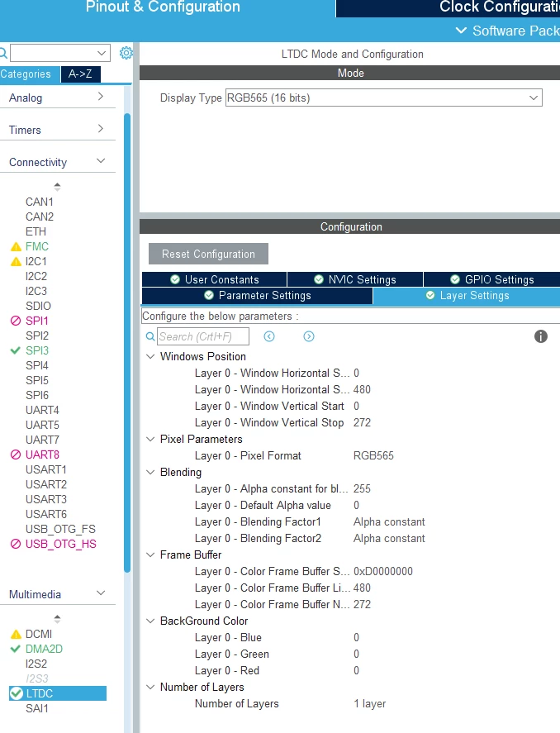Switch to Clock Configuration tab

click(x=448, y=8)
